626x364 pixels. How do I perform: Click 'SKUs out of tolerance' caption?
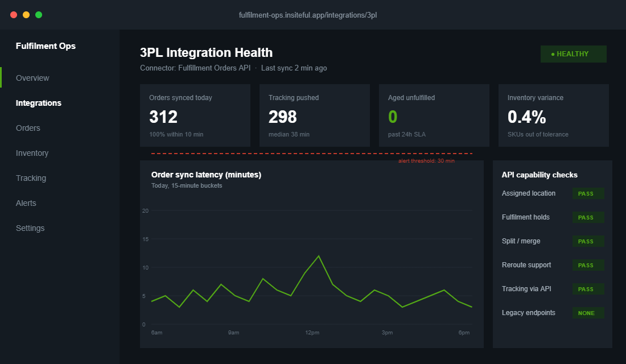(538, 134)
